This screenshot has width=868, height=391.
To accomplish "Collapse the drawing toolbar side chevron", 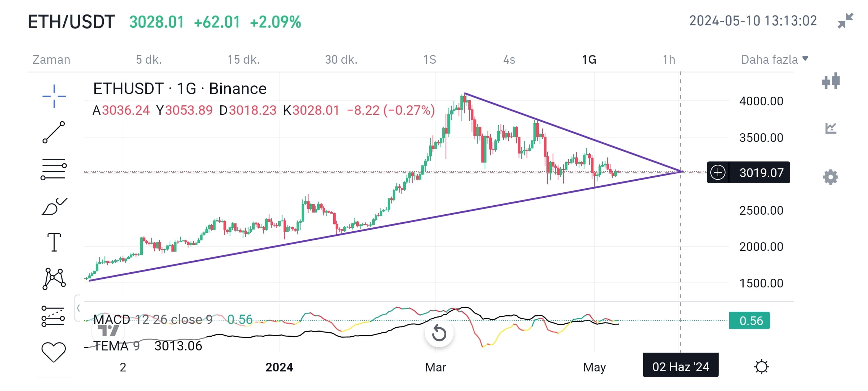I will [x=78, y=308].
